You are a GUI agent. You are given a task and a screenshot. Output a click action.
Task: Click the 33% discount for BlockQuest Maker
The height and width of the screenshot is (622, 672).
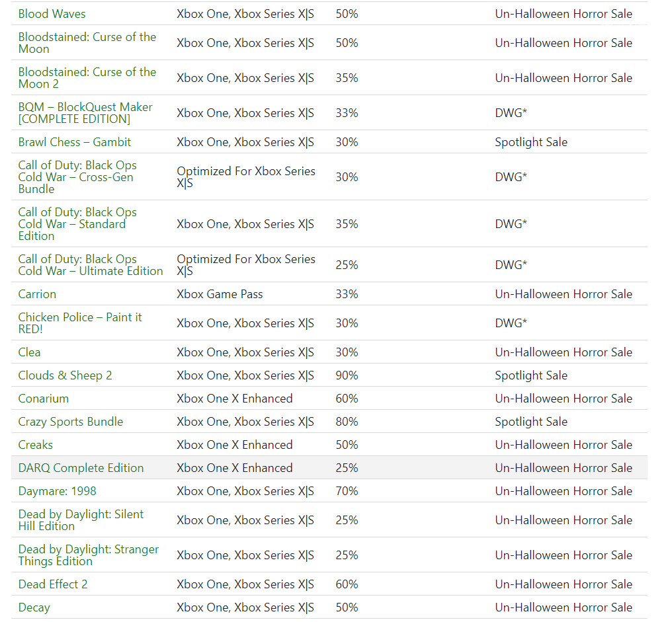[x=347, y=113]
